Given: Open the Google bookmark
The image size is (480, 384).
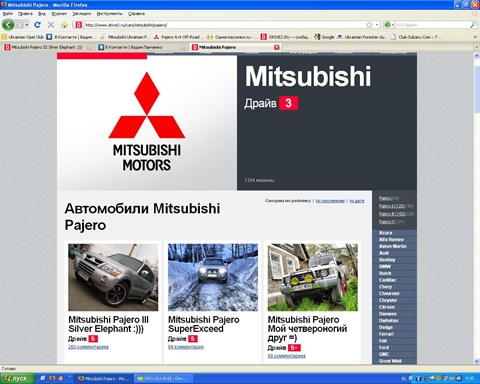Looking at the screenshot, I should pos(324,37).
